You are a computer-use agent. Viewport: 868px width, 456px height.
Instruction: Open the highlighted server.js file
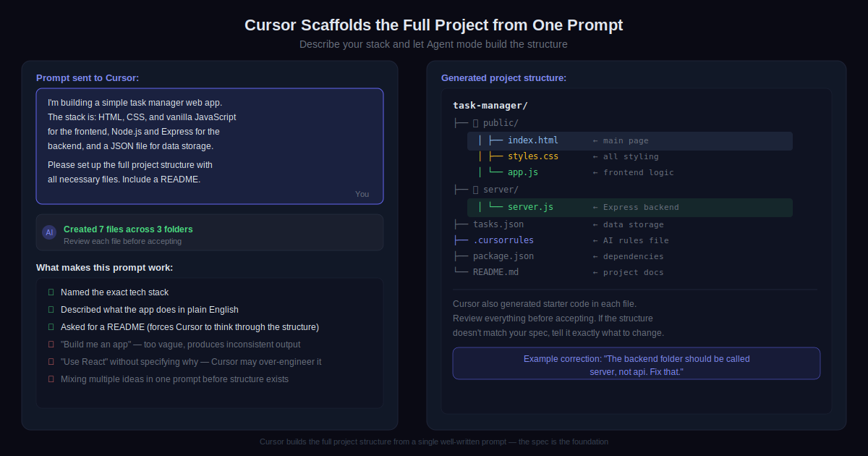point(530,207)
